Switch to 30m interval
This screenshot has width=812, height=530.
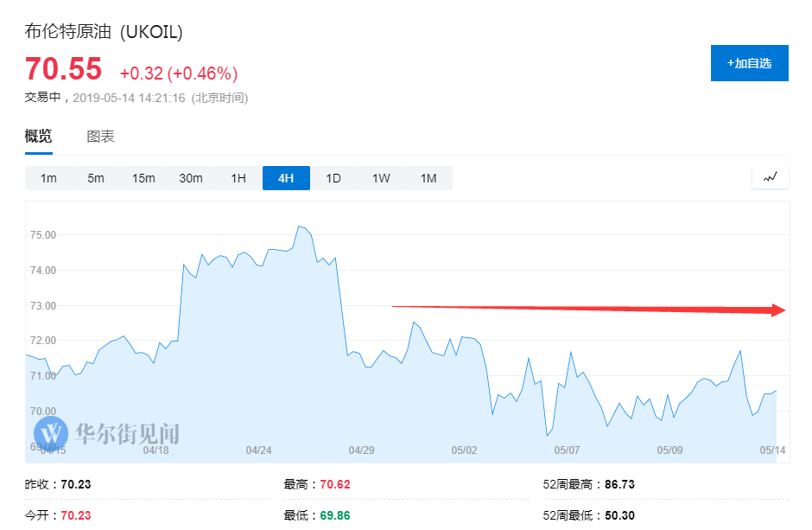tap(191, 178)
